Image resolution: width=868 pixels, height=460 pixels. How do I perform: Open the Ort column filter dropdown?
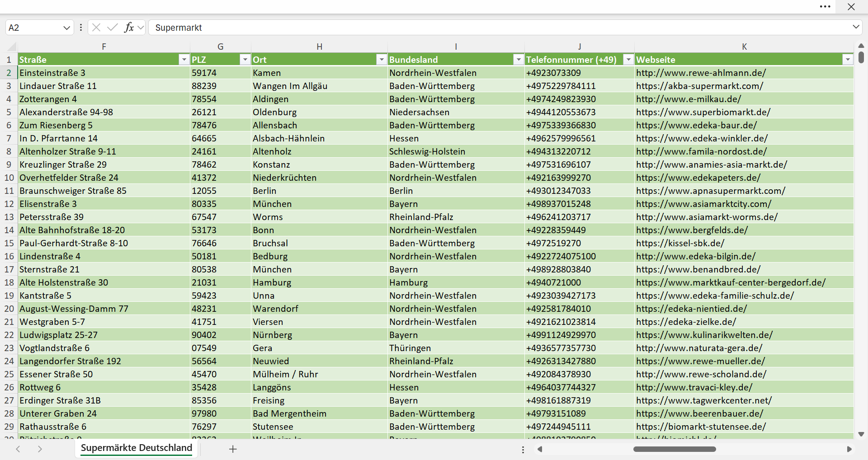point(382,60)
